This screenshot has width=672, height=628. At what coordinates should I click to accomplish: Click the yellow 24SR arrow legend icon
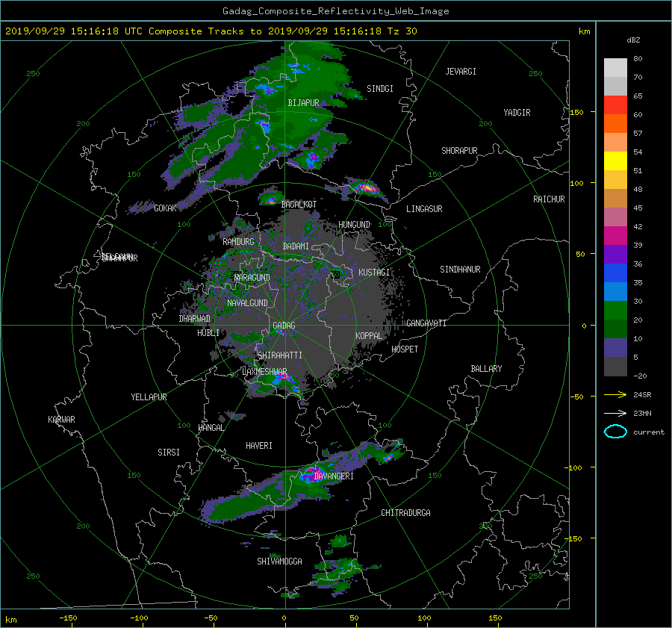(x=615, y=394)
